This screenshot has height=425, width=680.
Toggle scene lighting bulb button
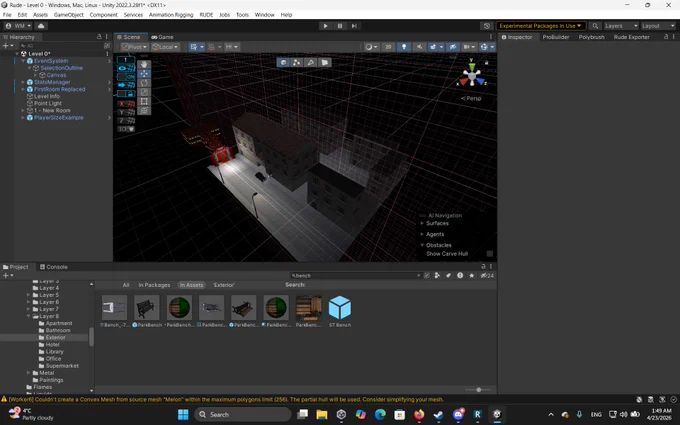point(404,47)
